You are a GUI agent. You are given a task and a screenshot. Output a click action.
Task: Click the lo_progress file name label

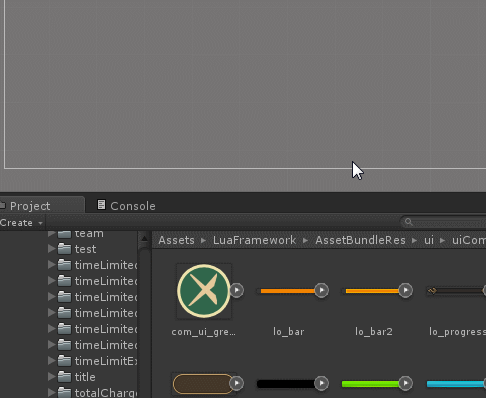pos(457,332)
